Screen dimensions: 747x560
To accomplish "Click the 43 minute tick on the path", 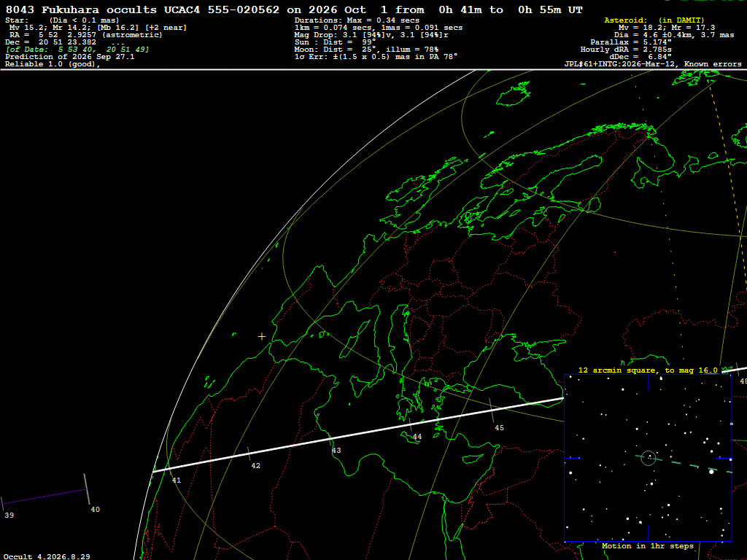I will pos(330,438).
